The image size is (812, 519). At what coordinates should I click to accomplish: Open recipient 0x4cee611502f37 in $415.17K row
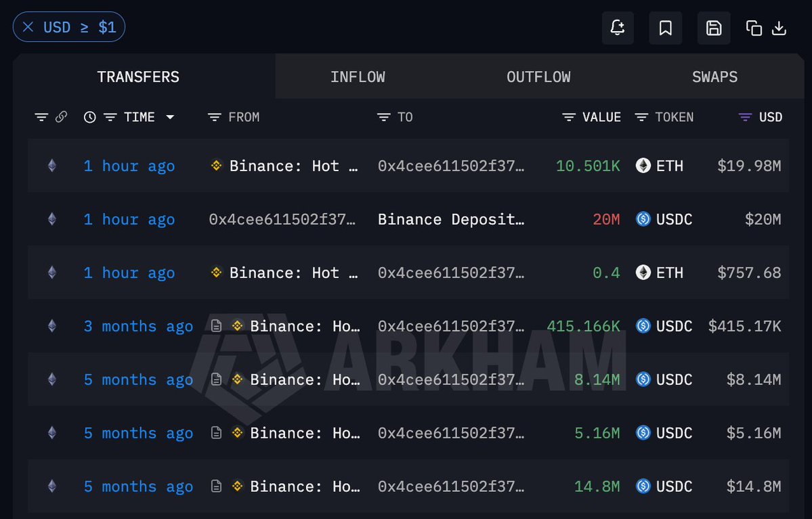(x=451, y=327)
